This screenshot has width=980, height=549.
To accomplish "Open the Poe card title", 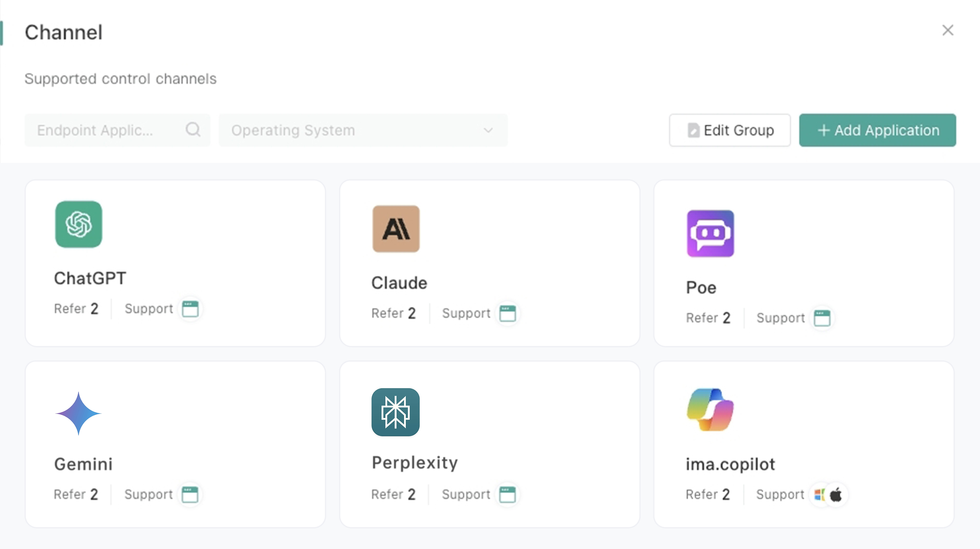I will pos(701,288).
